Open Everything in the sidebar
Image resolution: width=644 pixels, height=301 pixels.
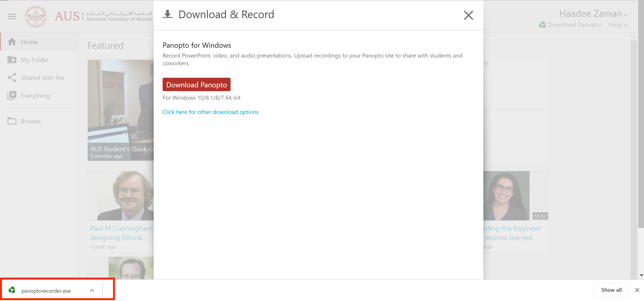[x=39, y=96]
